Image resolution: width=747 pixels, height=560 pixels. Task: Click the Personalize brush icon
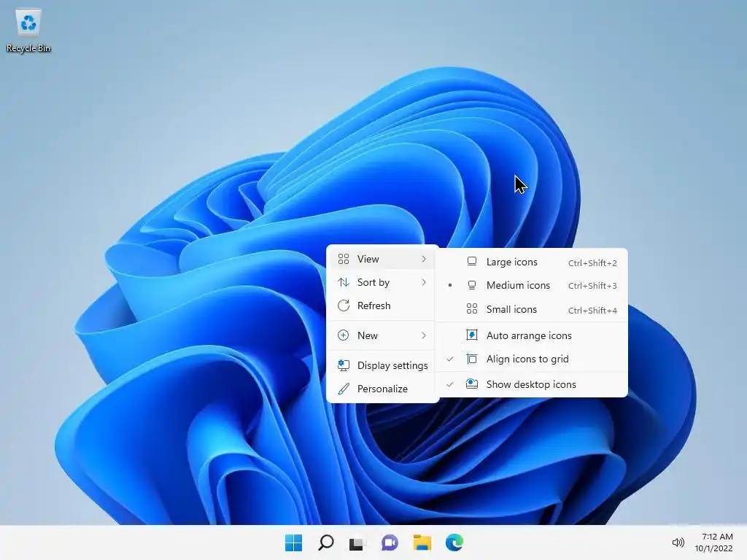344,389
